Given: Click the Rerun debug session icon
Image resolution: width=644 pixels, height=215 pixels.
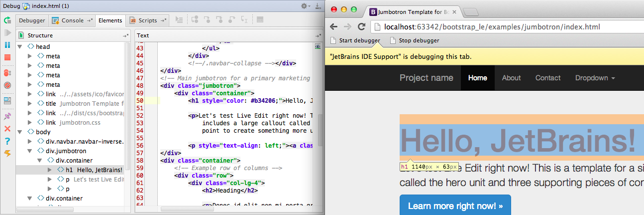Looking at the screenshot, I should tap(7, 20).
